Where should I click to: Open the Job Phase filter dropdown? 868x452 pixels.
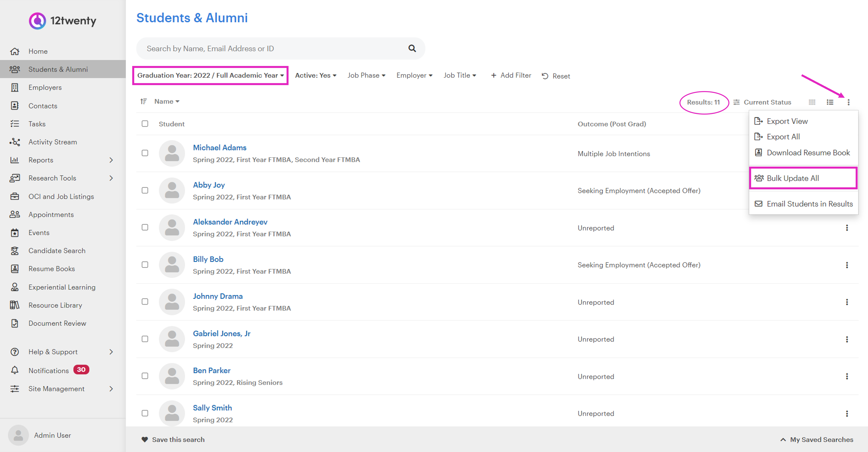[366, 75]
